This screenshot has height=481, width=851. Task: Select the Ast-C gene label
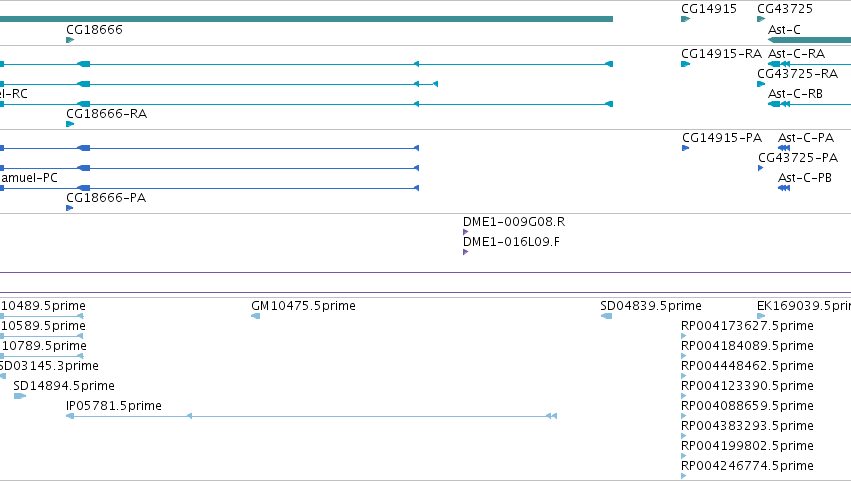coord(784,29)
